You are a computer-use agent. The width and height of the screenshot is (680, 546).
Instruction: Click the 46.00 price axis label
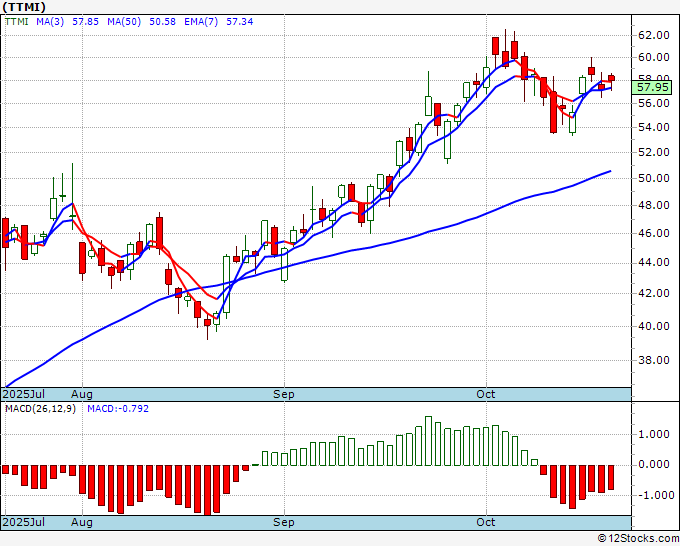click(x=654, y=233)
